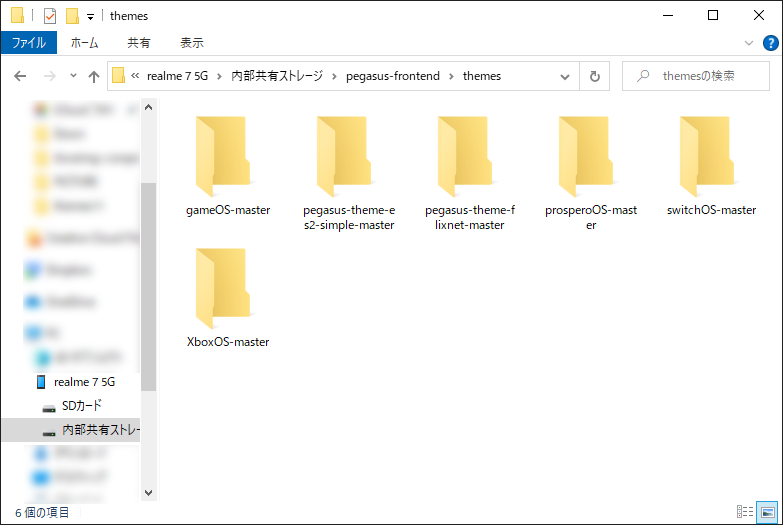This screenshot has height=525, width=783.
Task: Click the XboxOS-master folder name
Action: pyautogui.click(x=228, y=342)
